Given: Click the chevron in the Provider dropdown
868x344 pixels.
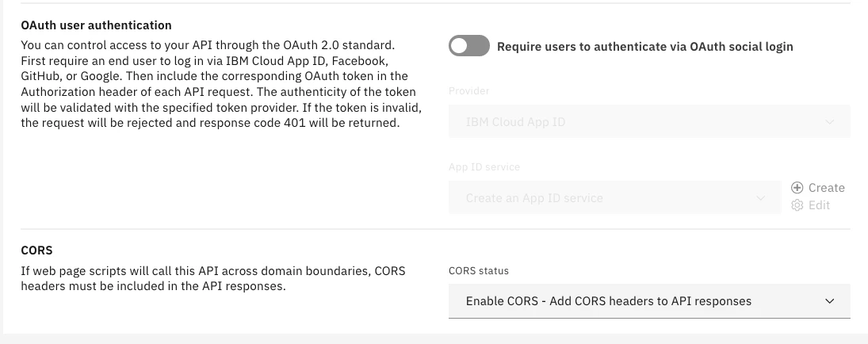Looking at the screenshot, I should point(829,122).
